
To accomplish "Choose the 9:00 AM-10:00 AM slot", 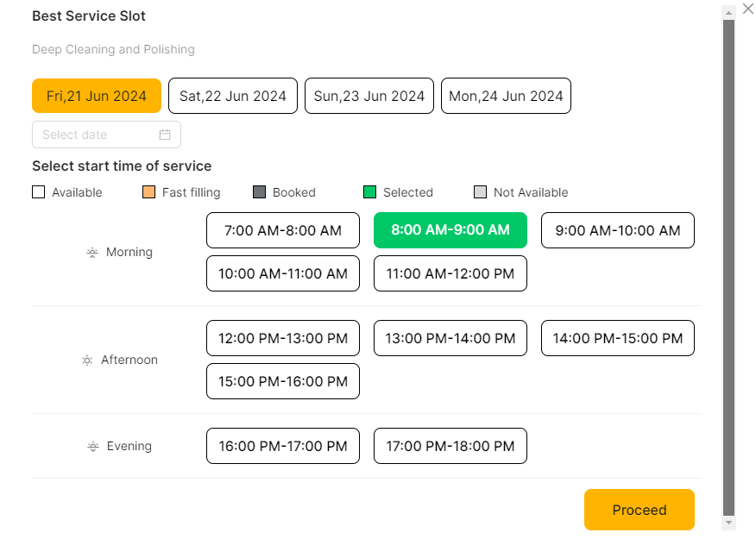I will pos(618,230).
